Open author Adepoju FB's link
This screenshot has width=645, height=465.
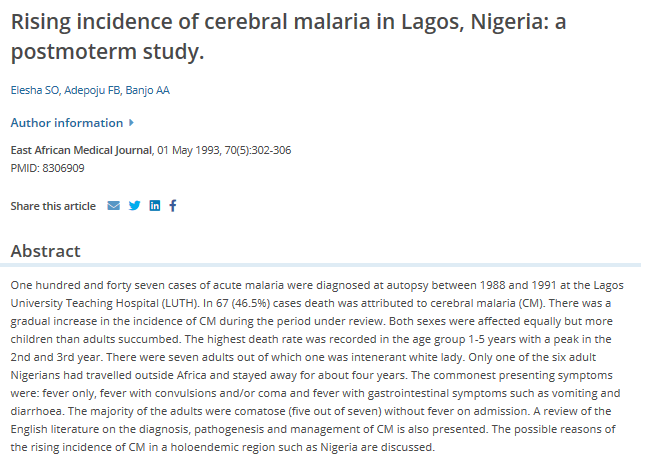coord(92,90)
